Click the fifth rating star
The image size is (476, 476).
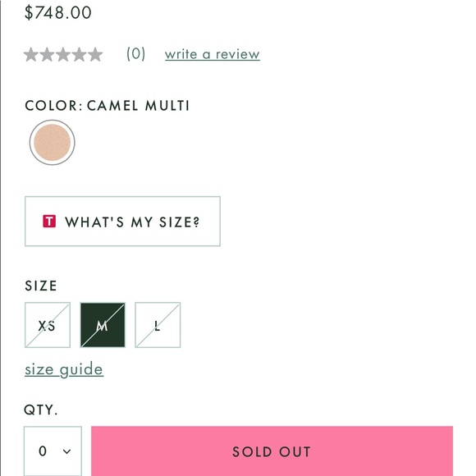click(95, 55)
